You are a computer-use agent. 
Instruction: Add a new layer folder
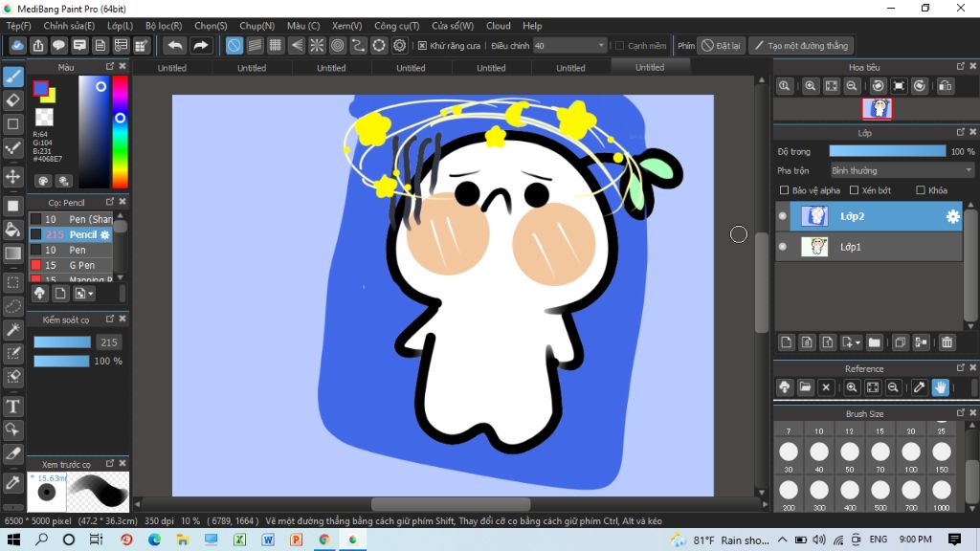pyautogui.click(x=875, y=342)
